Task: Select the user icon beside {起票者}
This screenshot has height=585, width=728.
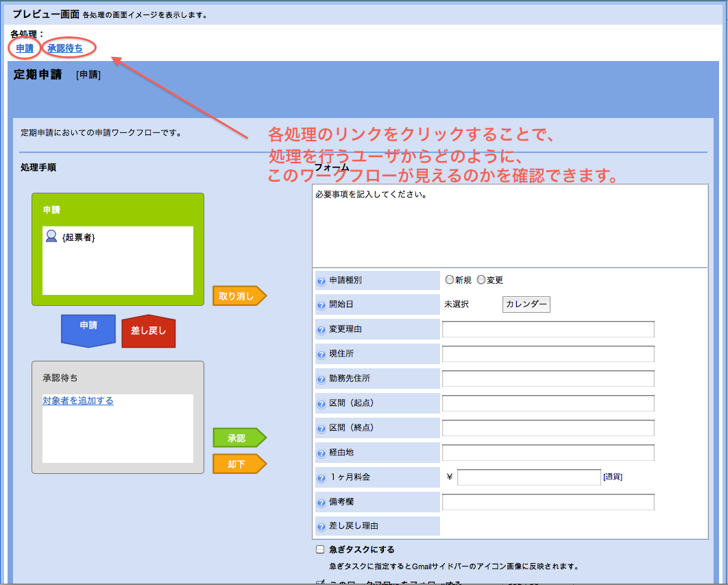Action: (51, 235)
